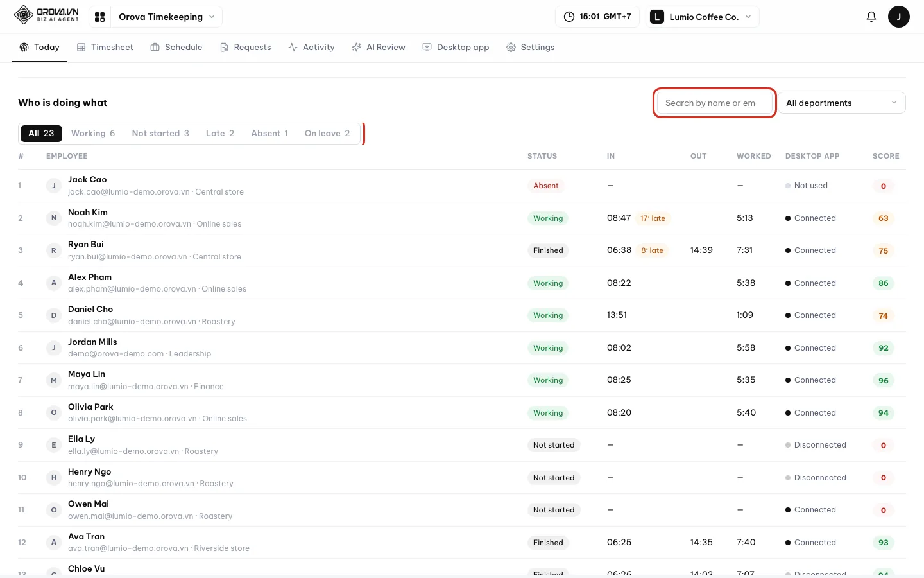
Task: Filter by On leave 2
Action: 327,133
